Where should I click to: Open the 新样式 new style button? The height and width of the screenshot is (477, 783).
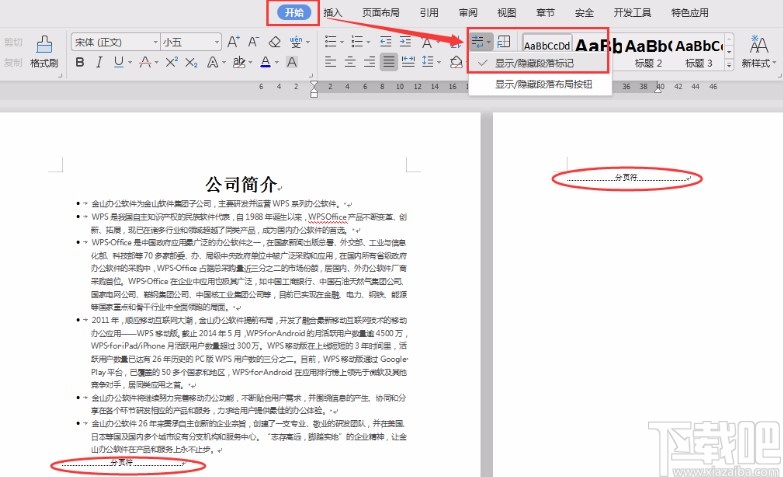(759, 52)
